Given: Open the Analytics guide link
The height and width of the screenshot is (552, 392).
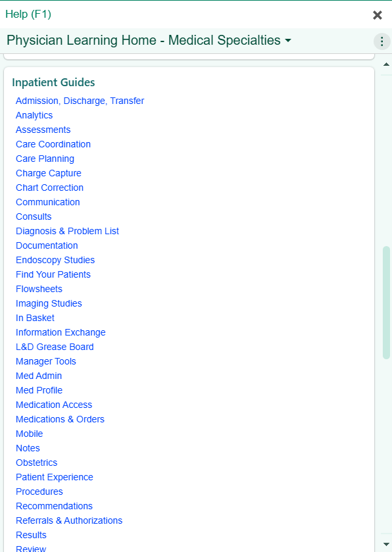Looking at the screenshot, I should click(x=34, y=115).
